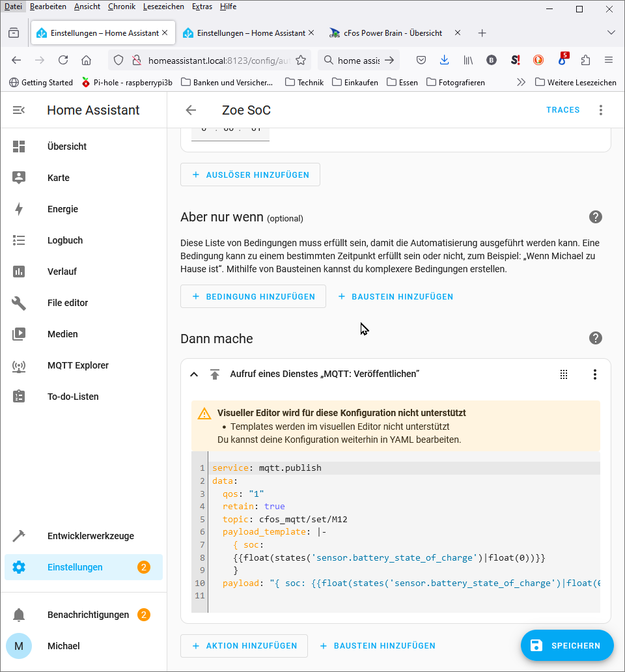The width and height of the screenshot is (625, 672).
Task: Open the MQTT action three-dot menu
Action: 594,374
